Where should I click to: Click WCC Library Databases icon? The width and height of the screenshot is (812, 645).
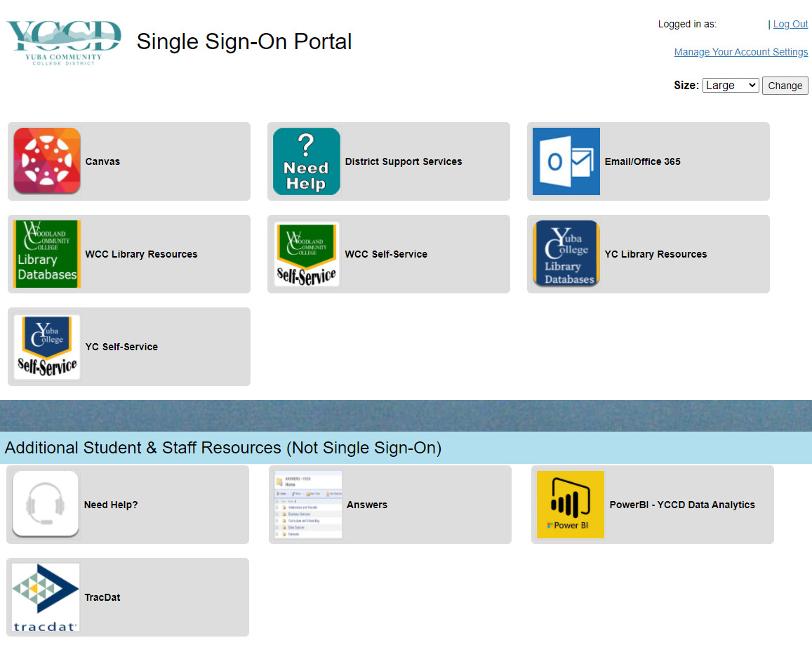pyautogui.click(x=47, y=254)
